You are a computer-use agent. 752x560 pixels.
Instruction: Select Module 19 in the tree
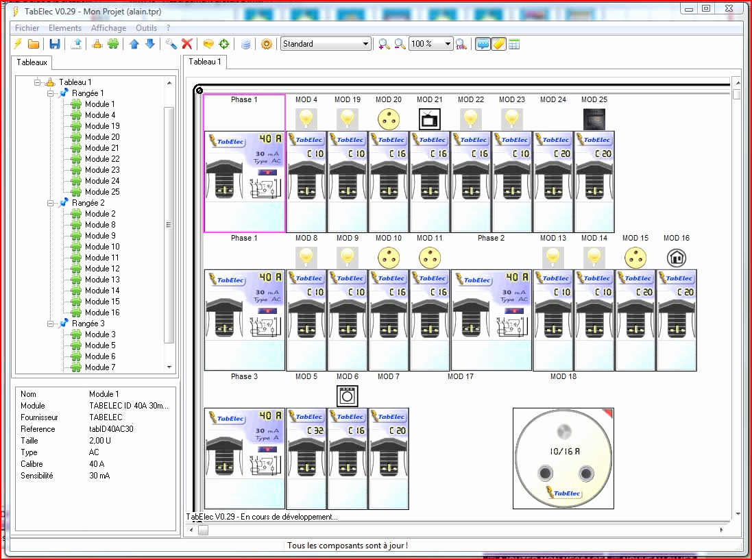(102, 126)
